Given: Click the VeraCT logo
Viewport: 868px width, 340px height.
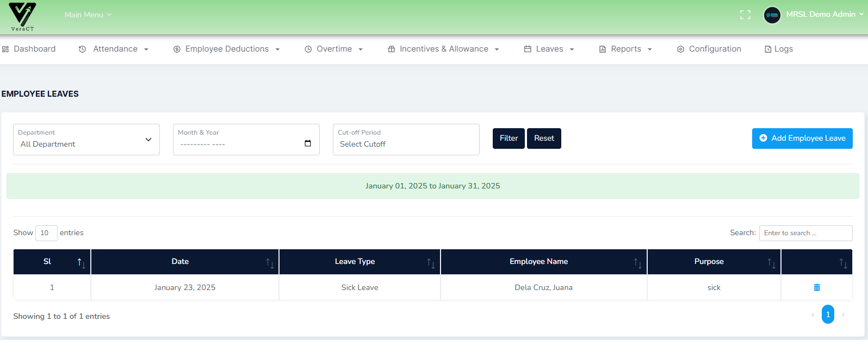Looking at the screenshot, I should (x=22, y=16).
